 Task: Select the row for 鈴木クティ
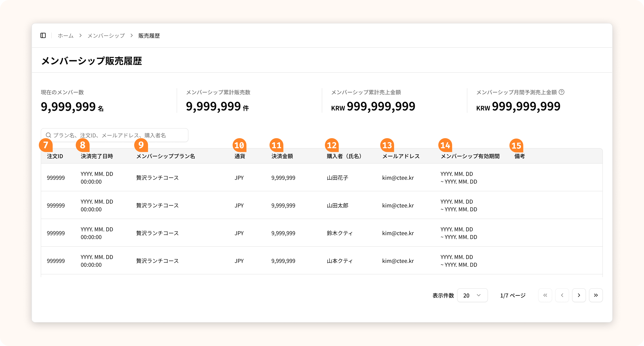point(339,233)
